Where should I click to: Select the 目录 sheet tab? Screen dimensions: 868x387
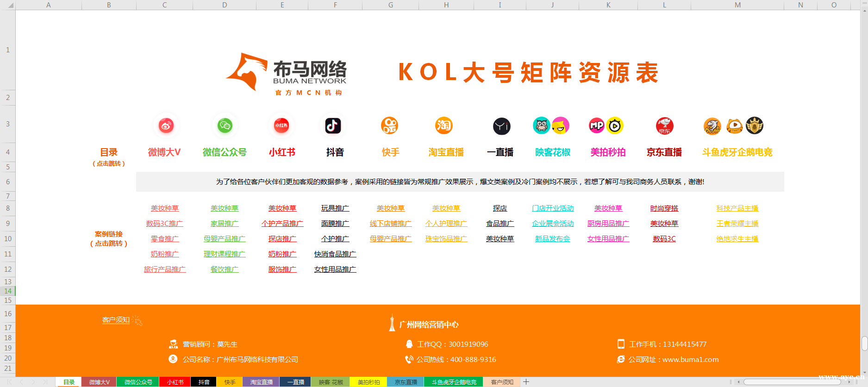pos(69,382)
